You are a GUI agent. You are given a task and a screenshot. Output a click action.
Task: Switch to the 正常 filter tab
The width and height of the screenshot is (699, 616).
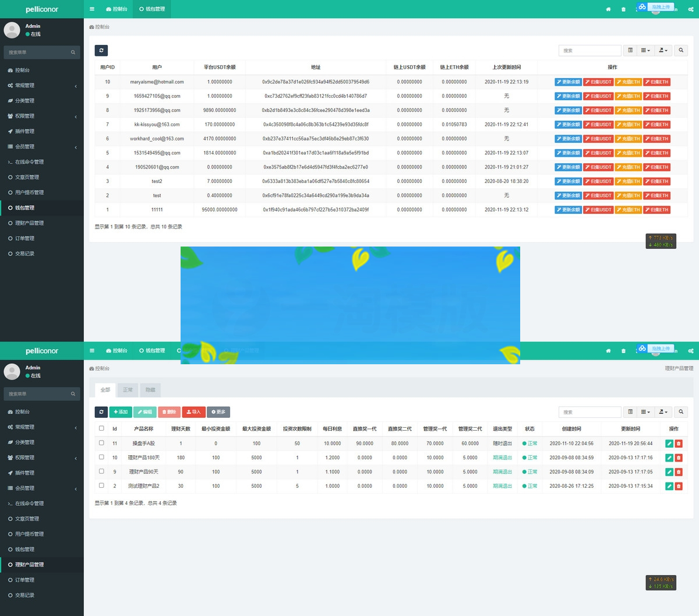coord(128,390)
